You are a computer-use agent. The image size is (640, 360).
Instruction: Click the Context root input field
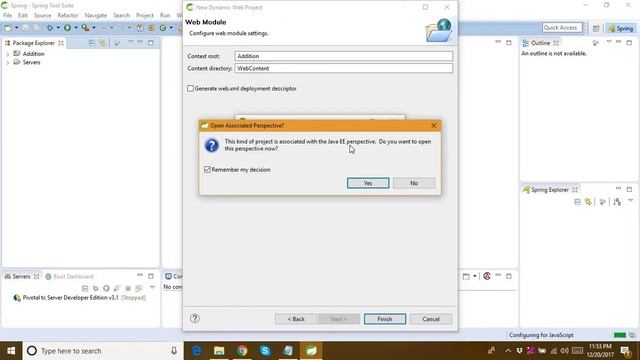pos(343,56)
